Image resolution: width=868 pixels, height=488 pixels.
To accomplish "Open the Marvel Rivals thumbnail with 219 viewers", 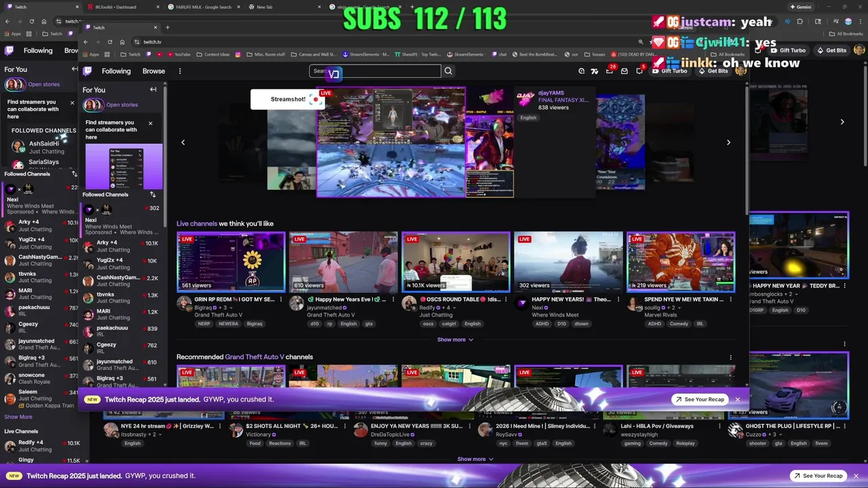I will 681,262.
